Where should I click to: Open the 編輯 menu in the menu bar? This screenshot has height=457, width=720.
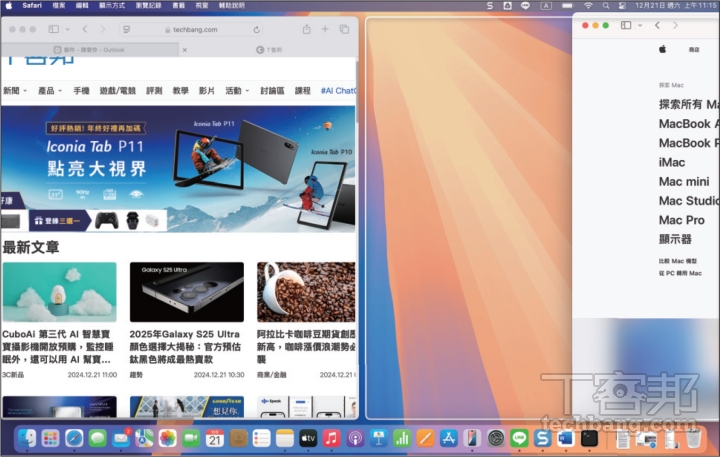[82, 6]
